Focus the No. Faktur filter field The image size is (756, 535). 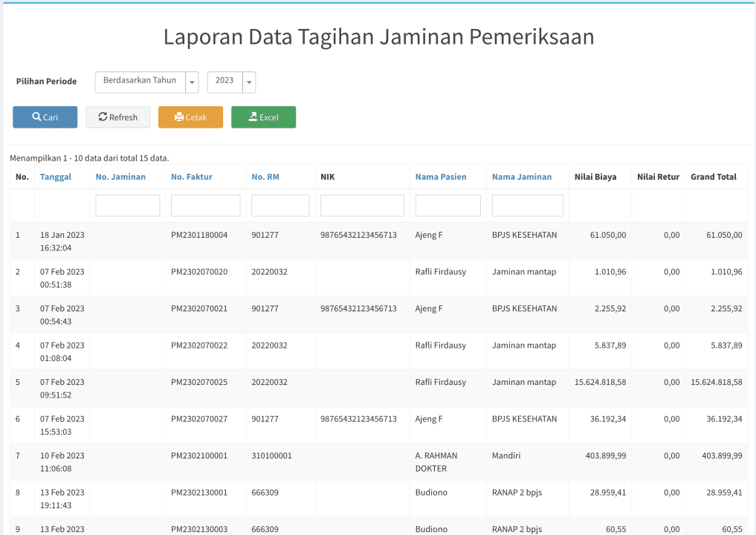point(205,205)
